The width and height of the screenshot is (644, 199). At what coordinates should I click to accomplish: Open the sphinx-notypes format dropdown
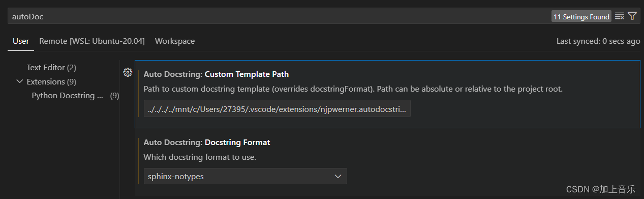[x=246, y=176]
